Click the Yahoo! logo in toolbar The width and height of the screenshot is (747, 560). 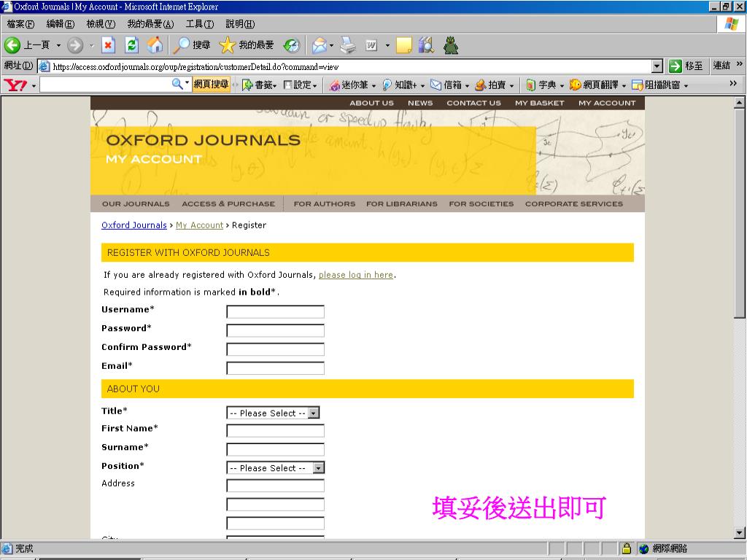point(15,85)
